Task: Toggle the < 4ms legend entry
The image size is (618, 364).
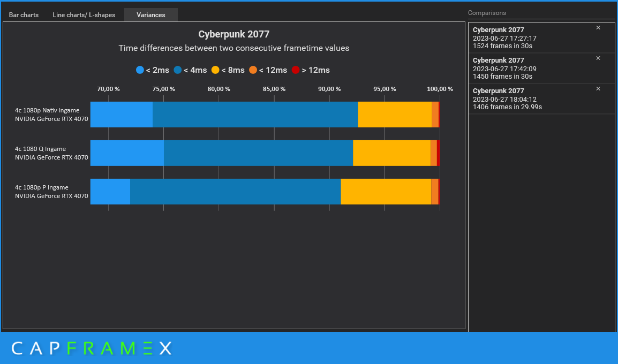Action: (x=190, y=70)
